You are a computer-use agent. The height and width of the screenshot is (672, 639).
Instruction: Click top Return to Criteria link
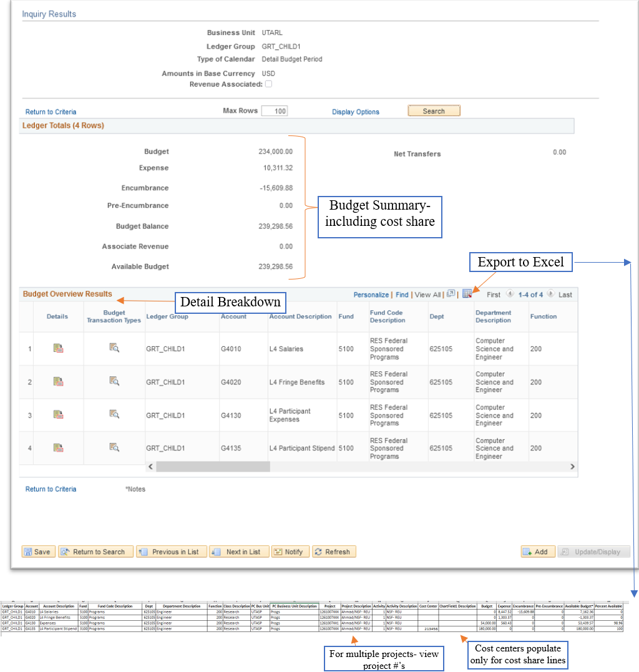[x=51, y=112]
